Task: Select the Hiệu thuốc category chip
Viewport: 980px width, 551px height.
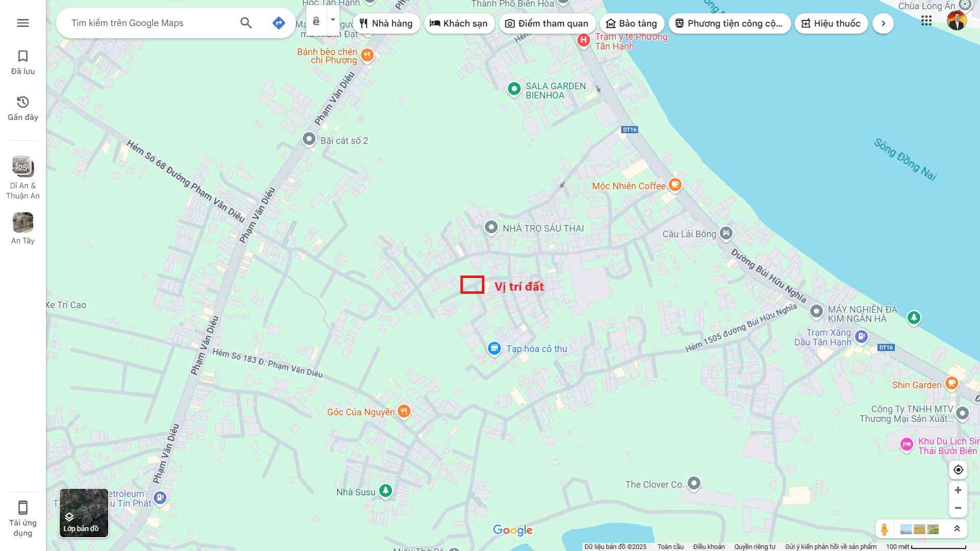Action: click(831, 23)
